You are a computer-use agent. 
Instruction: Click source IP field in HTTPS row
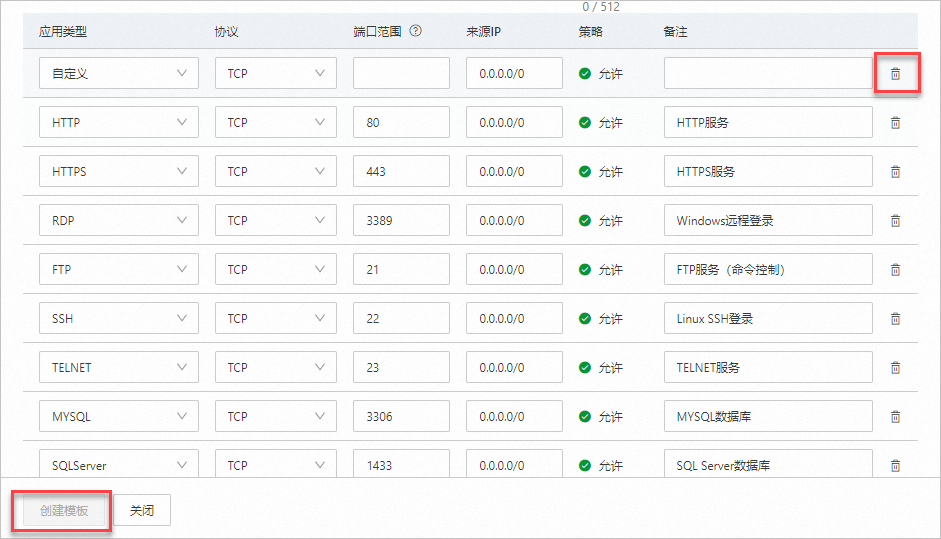click(514, 172)
